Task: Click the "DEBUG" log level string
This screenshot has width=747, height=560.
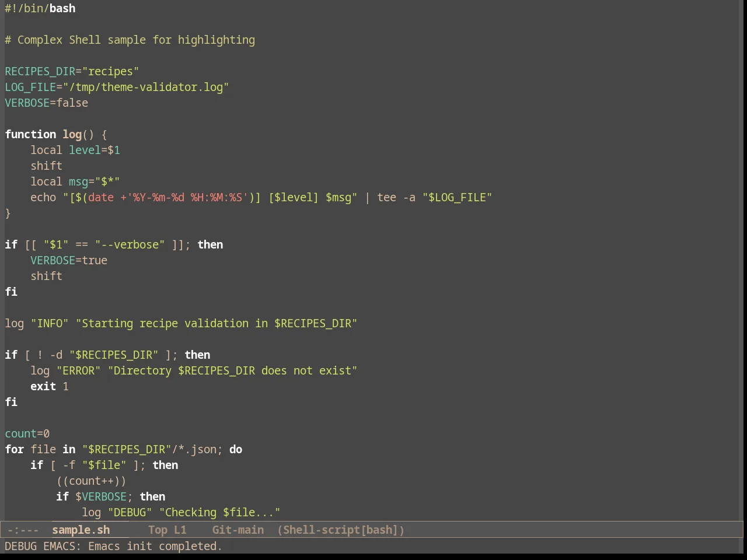Action: click(x=130, y=512)
